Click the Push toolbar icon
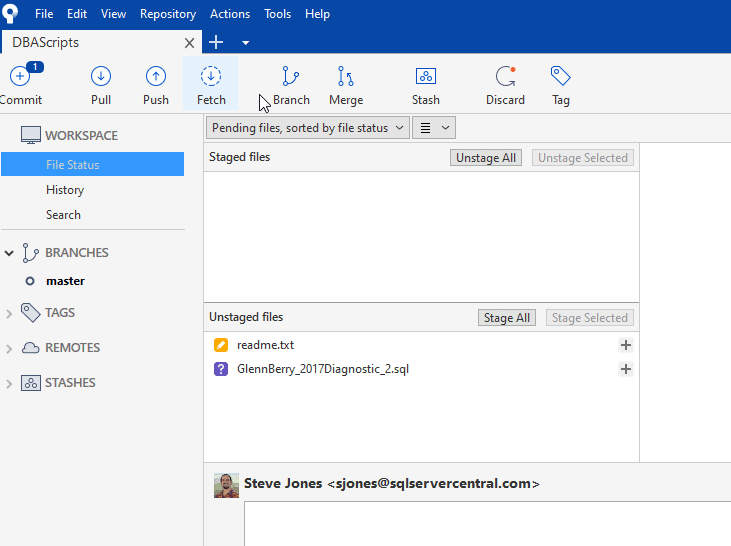This screenshot has width=731, height=546. pyautogui.click(x=156, y=78)
